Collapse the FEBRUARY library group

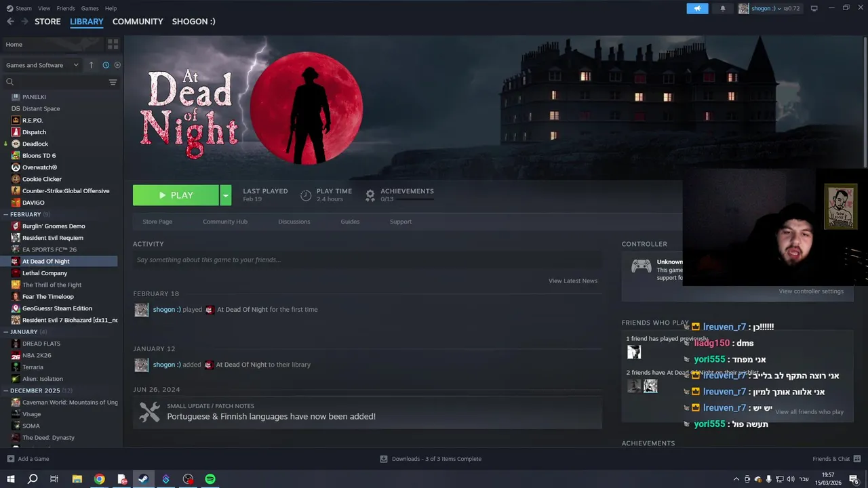click(7, 214)
